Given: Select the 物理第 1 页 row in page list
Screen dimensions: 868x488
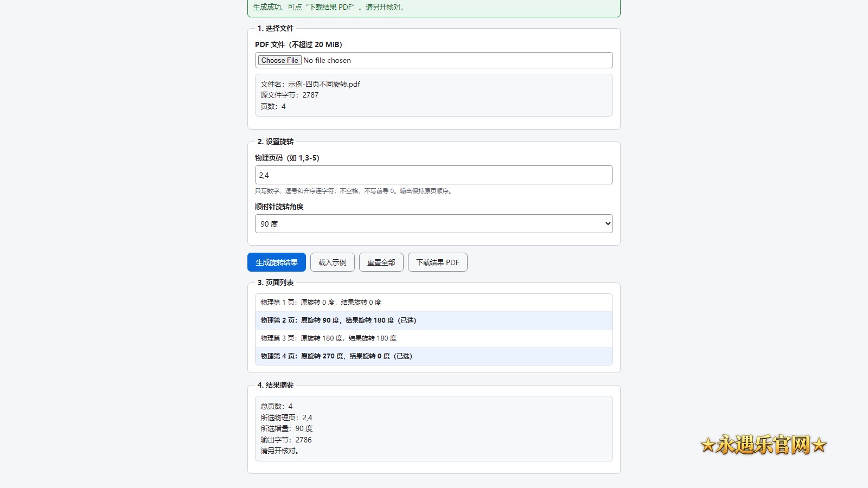Looking at the screenshot, I should [434, 303].
